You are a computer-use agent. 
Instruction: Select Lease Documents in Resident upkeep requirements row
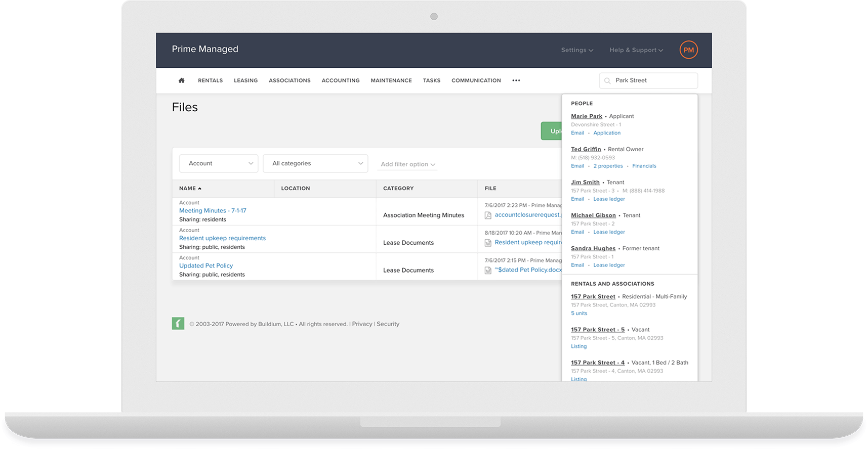pos(408,243)
